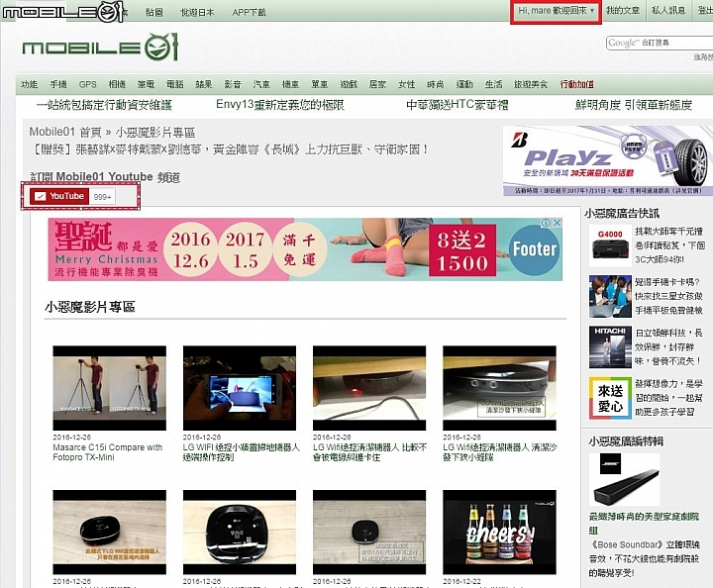Select 時尚 category tab
The height and width of the screenshot is (588, 713).
point(436,84)
